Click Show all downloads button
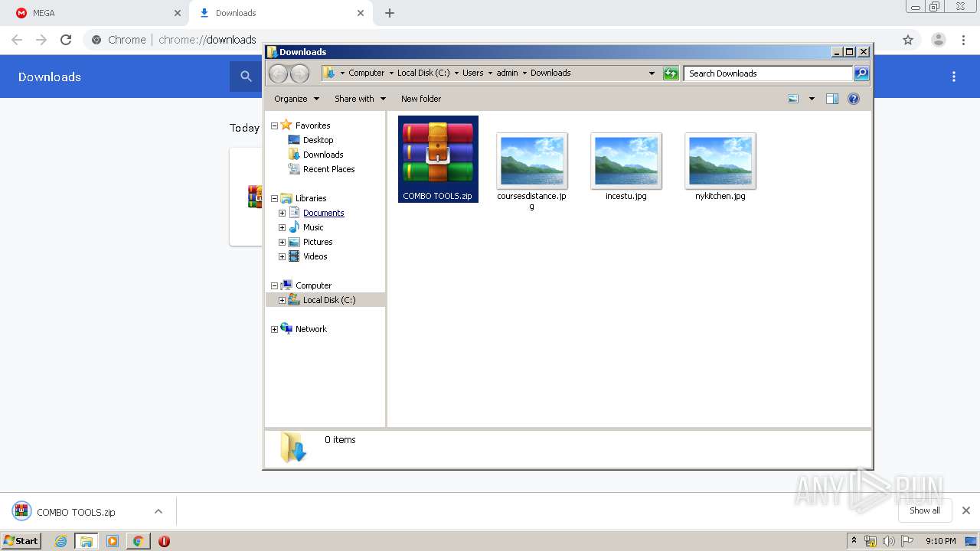980x551 pixels. pos(925,510)
